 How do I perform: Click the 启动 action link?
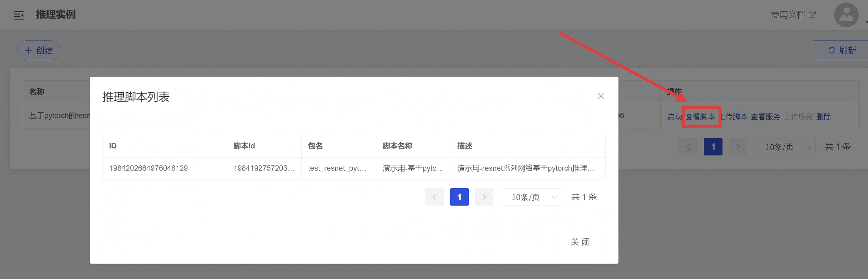pyautogui.click(x=674, y=117)
